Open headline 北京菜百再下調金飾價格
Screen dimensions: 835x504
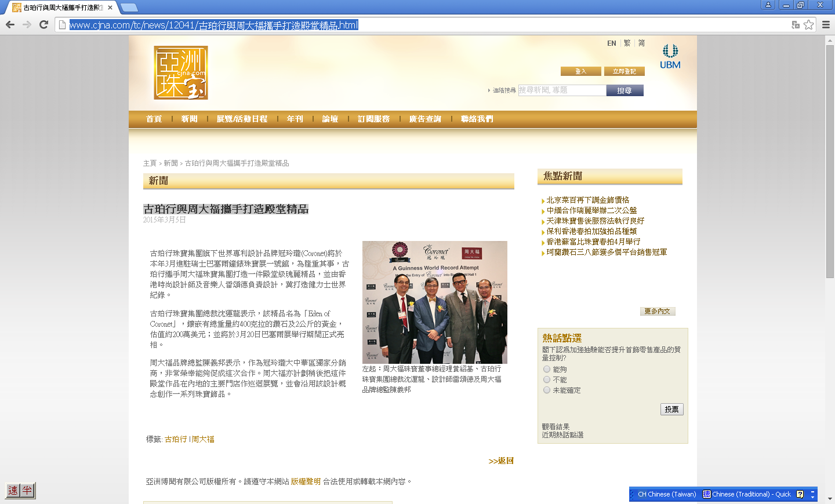point(588,200)
